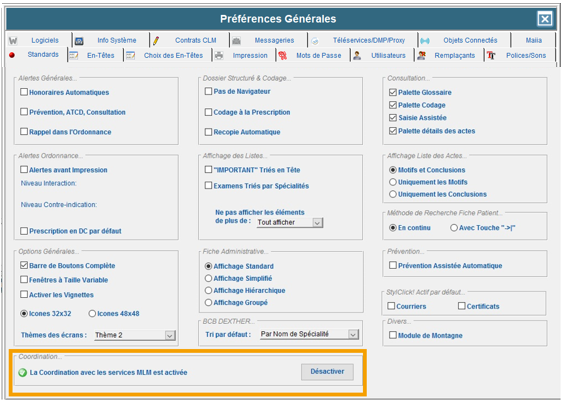Screen dimensions: 568x406
Task: Click the Objets Connectés signal icon
Action: [x=425, y=41]
